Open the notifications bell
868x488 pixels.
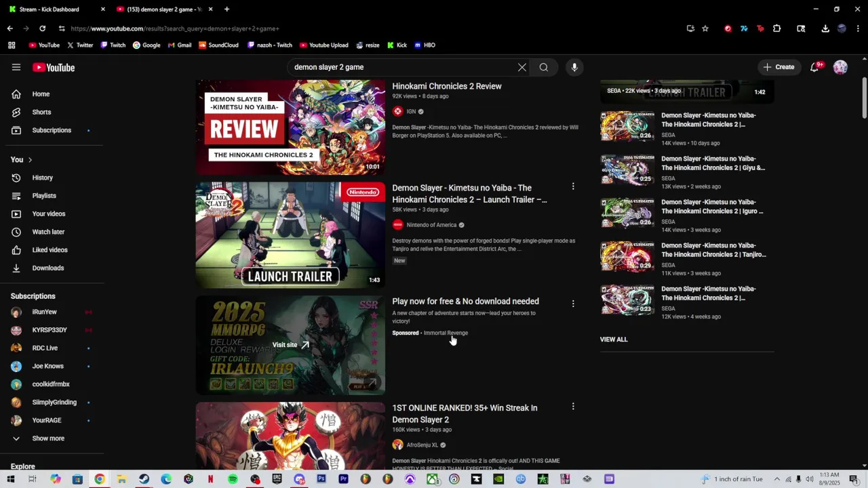(815, 67)
